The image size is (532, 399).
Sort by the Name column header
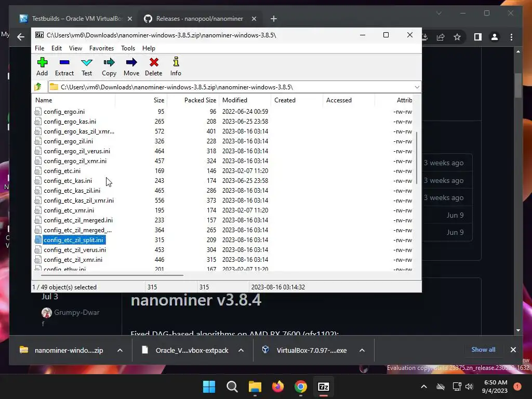pos(74,100)
